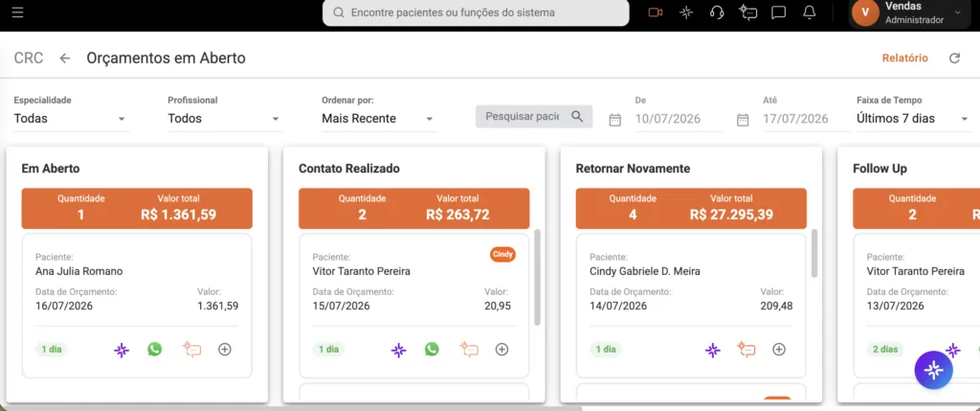Open the chat messages icon
Viewport: 980px width, 411px height.
click(x=778, y=12)
